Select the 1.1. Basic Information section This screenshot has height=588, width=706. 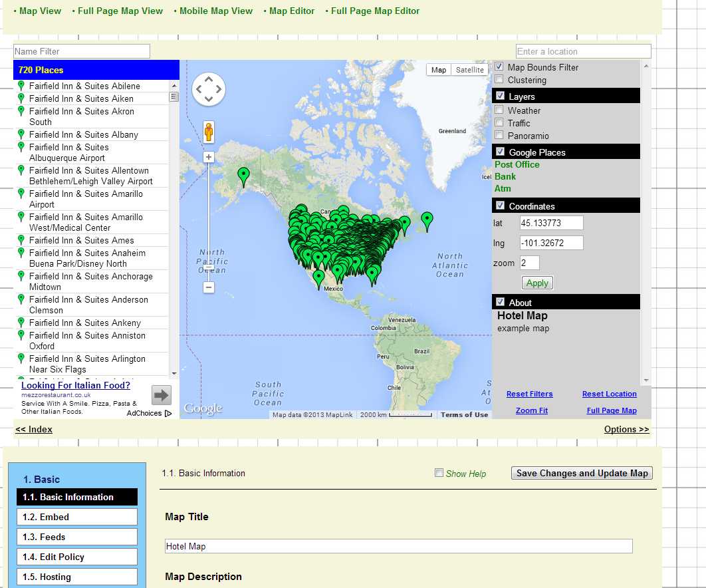pos(77,497)
